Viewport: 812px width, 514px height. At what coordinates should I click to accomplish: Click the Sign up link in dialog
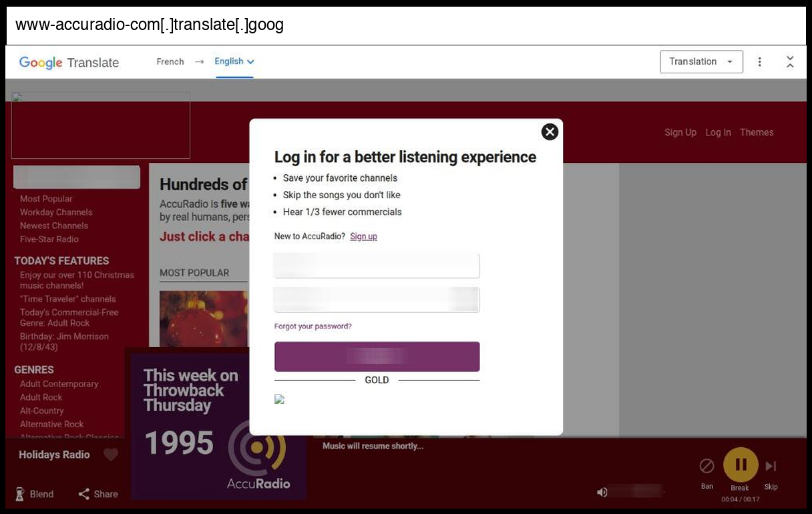[x=363, y=236]
